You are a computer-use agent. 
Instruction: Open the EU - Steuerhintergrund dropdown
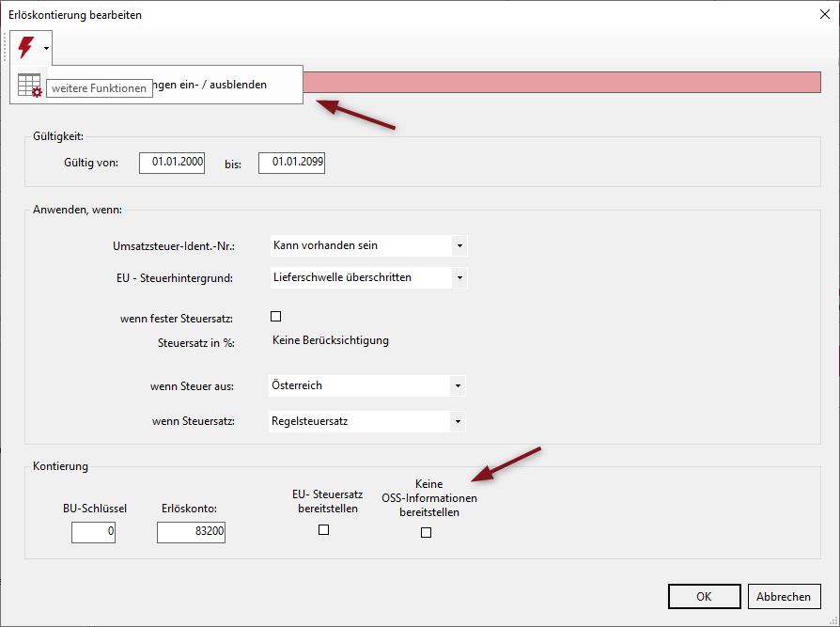click(x=459, y=277)
